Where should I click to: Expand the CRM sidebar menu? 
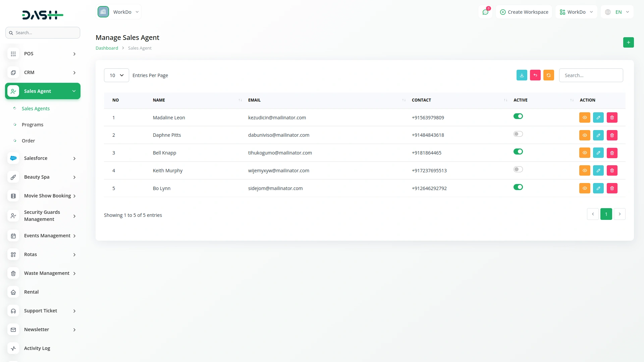tap(43, 72)
